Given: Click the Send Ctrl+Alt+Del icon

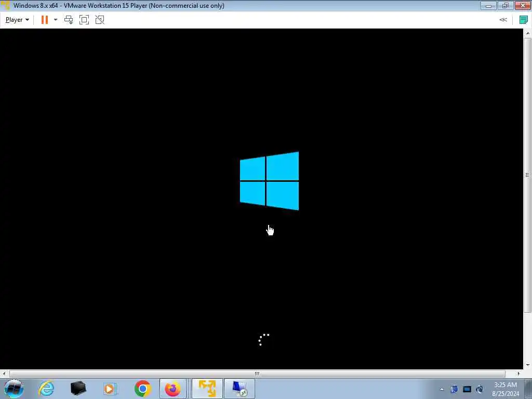Looking at the screenshot, I should [x=69, y=20].
